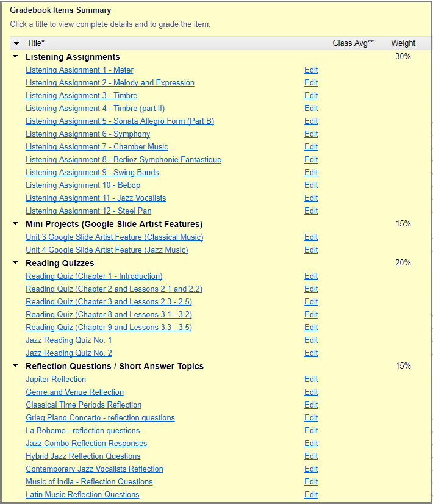This screenshot has width=433, height=504.
Task: Open Jazz Reading Quiz No. 1
Action: pyautogui.click(x=69, y=340)
